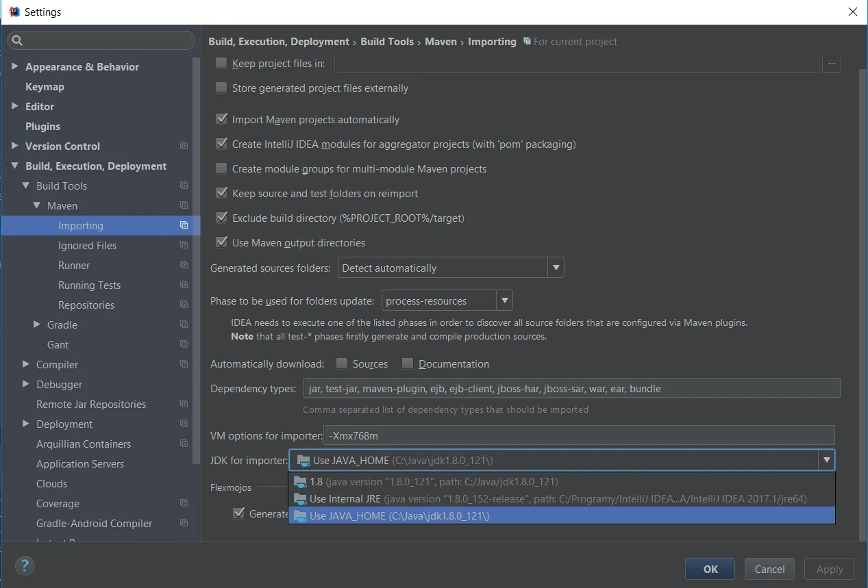Collapse the JDK for importer dropdown arrow

[827, 460]
